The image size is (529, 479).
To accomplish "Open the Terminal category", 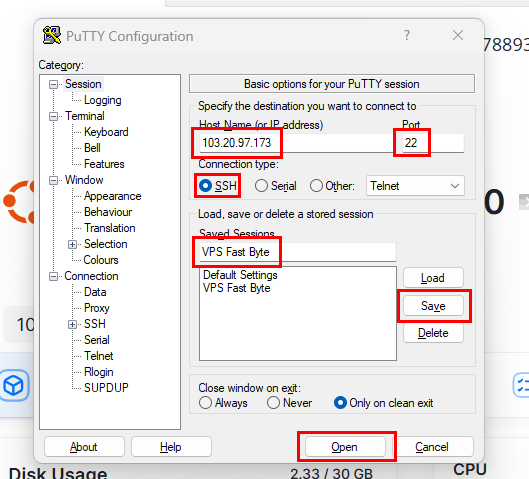I will [x=85, y=116].
